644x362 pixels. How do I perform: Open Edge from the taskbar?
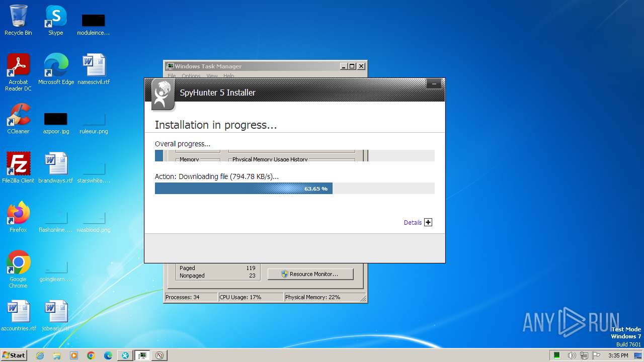click(x=108, y=355)
